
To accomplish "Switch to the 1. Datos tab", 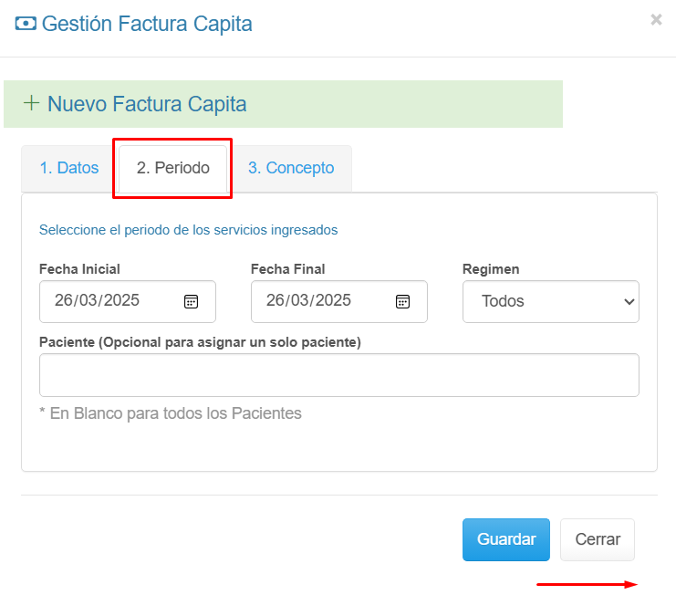I will [69, 168].
